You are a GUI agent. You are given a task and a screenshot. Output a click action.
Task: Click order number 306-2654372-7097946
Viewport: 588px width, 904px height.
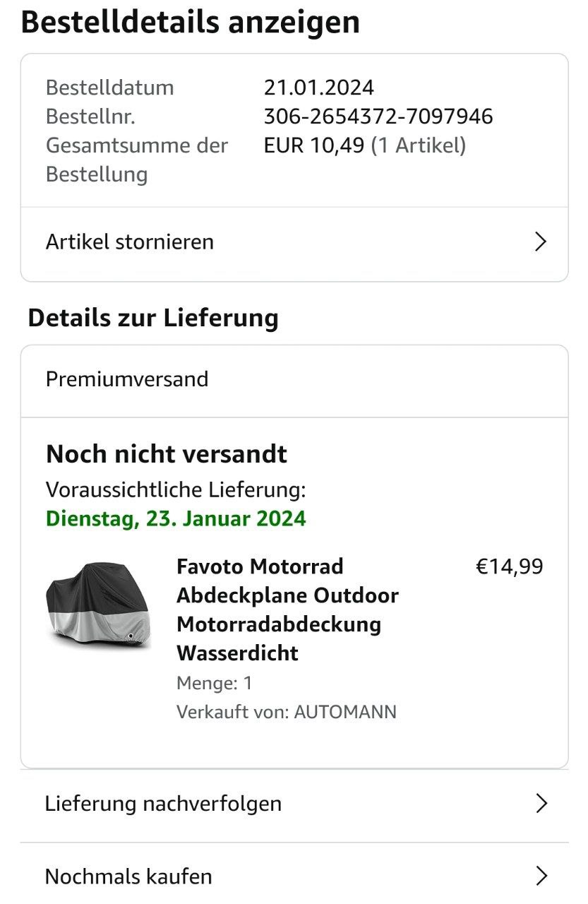(x=378, y=117)
